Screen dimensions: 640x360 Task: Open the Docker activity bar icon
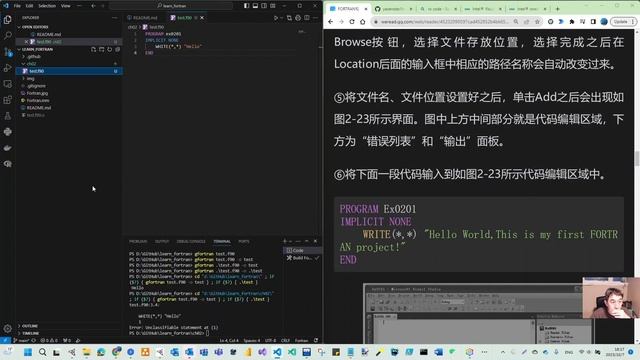pos(7,148)
